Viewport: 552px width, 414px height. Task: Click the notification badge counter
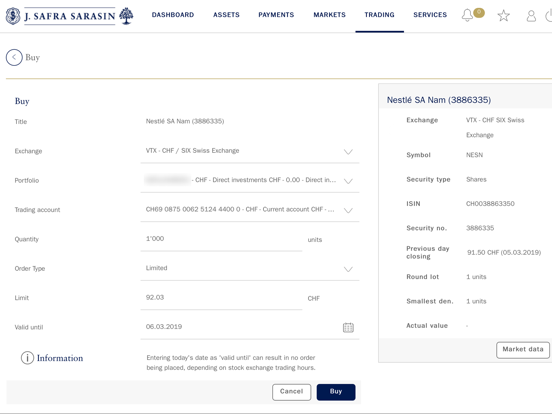[x=479, y=13]
